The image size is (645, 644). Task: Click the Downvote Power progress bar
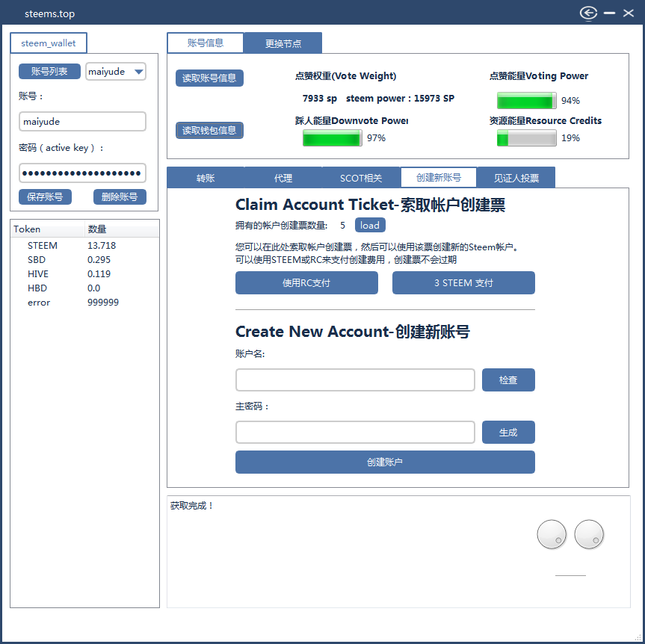point(333,137)
